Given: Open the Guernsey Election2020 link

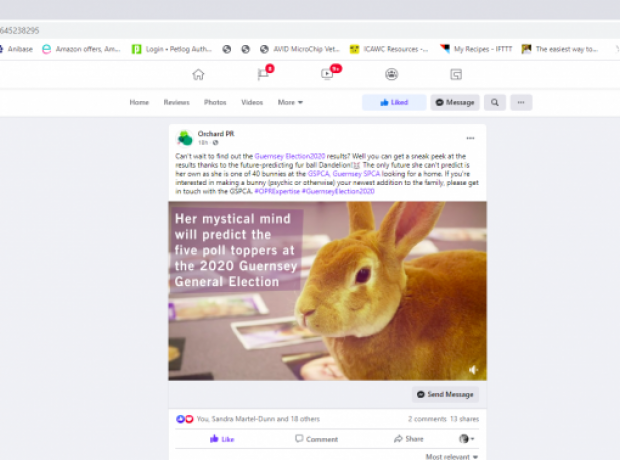Looking at the screenshot, I should (290, 156).
